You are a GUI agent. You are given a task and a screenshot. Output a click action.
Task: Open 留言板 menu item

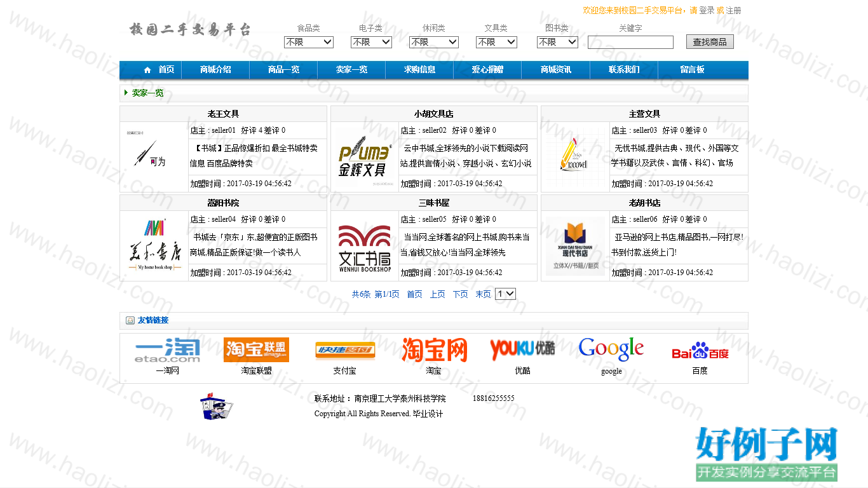692,70
